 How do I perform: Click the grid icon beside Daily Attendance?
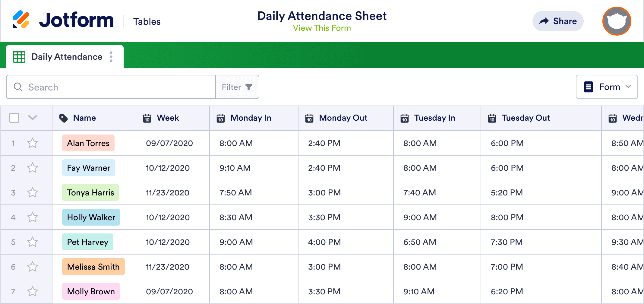19,56
